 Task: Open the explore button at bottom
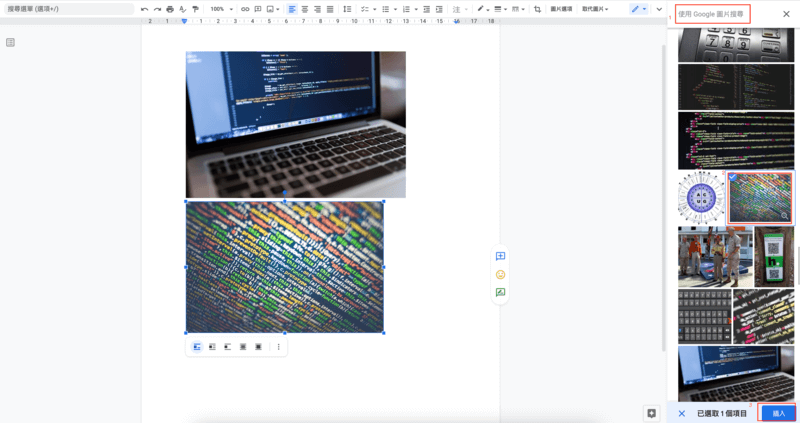click(652, 413)
